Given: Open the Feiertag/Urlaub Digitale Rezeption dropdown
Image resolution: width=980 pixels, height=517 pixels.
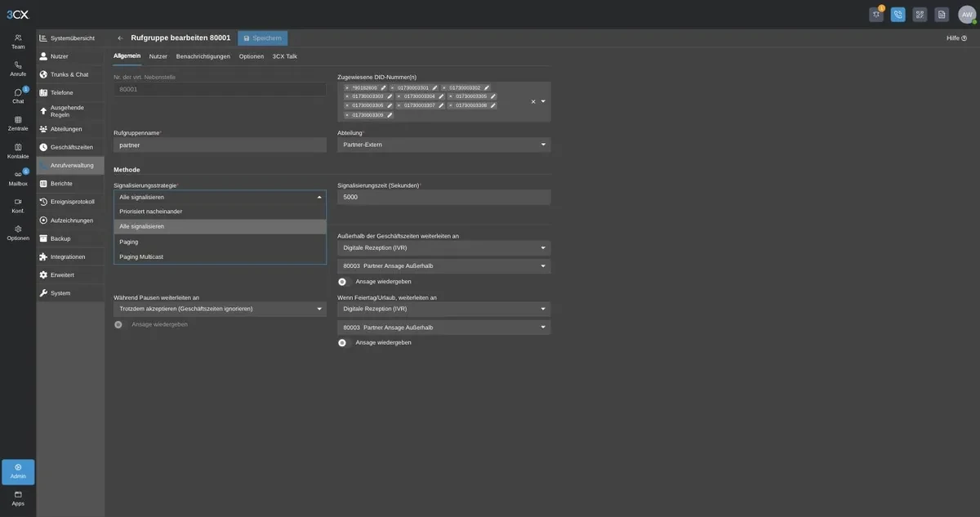Looking at the screenshot, I should (444, 309).
